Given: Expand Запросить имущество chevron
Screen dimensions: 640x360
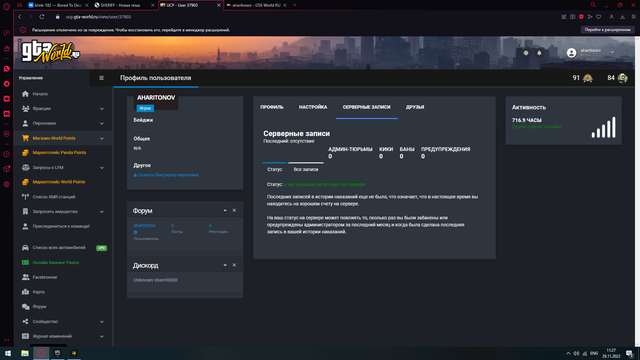Looking at the screenshot, I should 102,212.
